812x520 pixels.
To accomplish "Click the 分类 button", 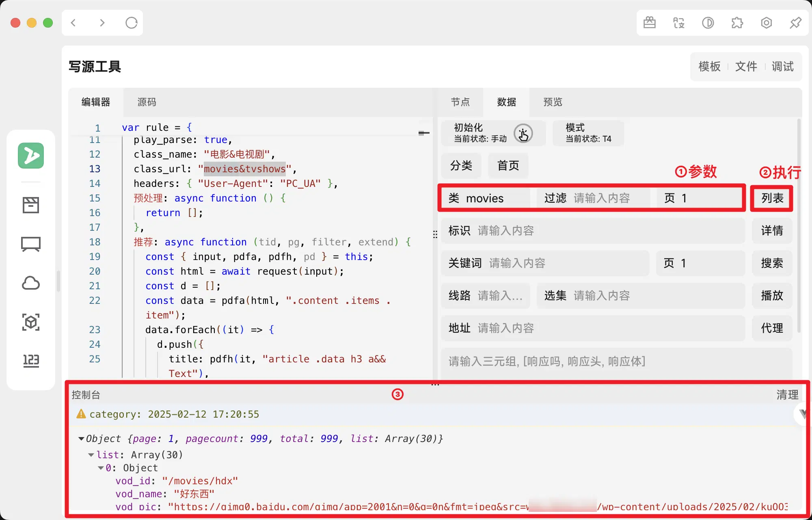I will pos(461,166).
